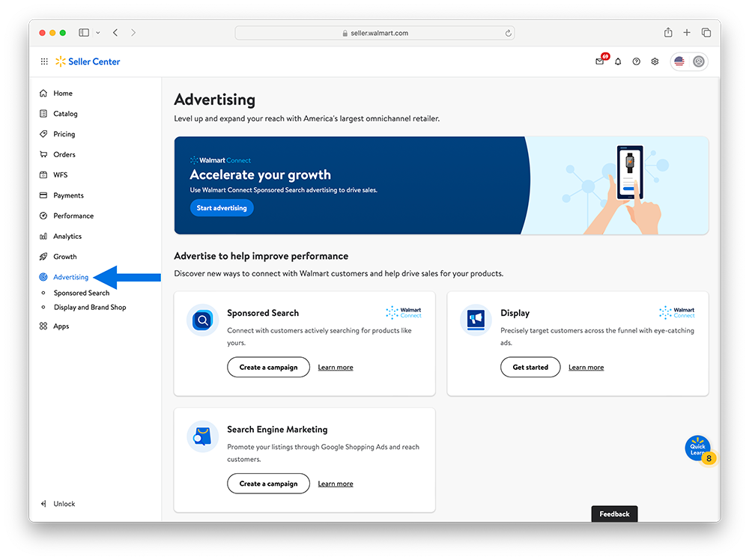Open the user profile avatar
Image resolution: width=749 pixels, height=560 pixels.
click(698, 61)
